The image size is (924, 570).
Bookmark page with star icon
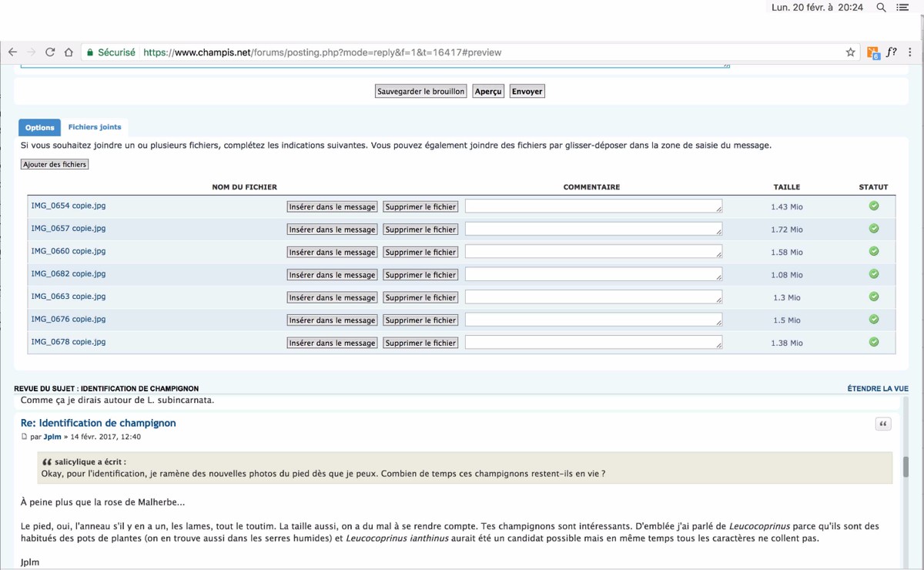click(x=850, y=52)
